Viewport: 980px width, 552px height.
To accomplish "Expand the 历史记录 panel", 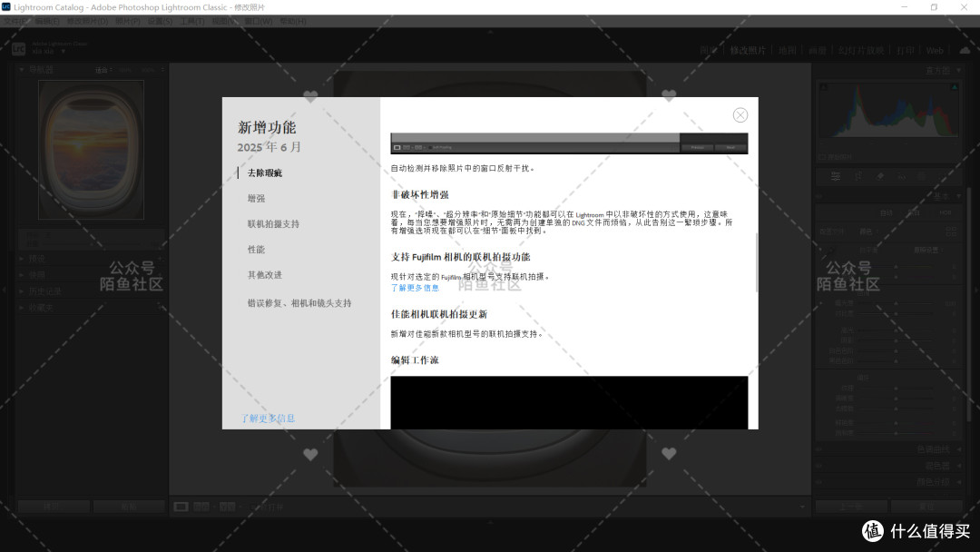I will tap(22, 291).
